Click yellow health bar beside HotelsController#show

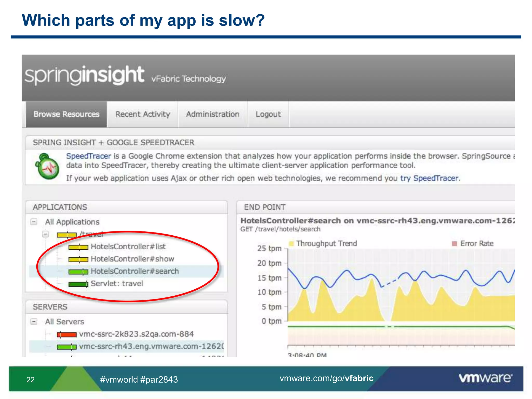click(78, 259)
